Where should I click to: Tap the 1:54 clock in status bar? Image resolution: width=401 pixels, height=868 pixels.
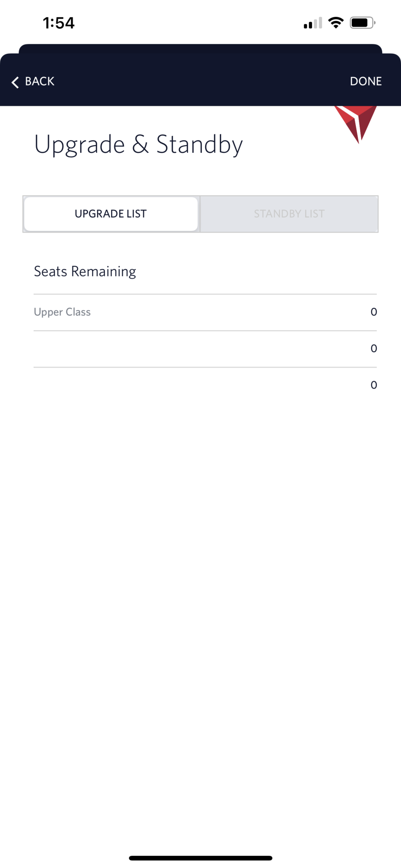59,23
